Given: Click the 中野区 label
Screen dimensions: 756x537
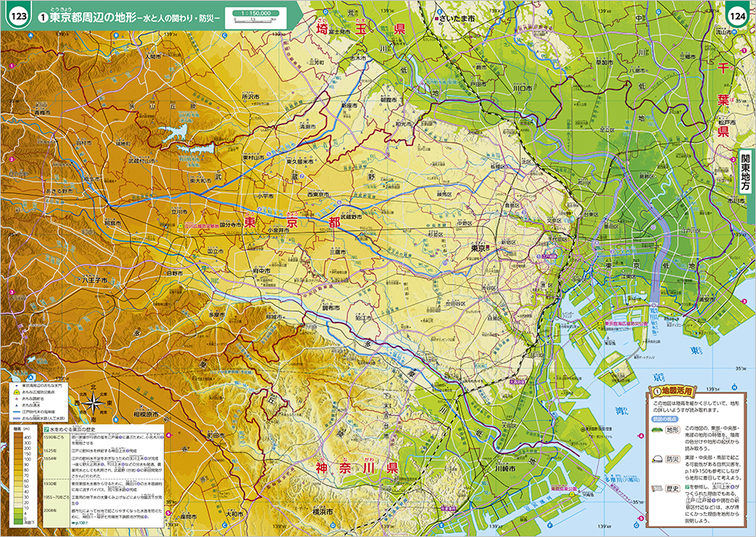Looking at the screenshot, I should point(464,223).
